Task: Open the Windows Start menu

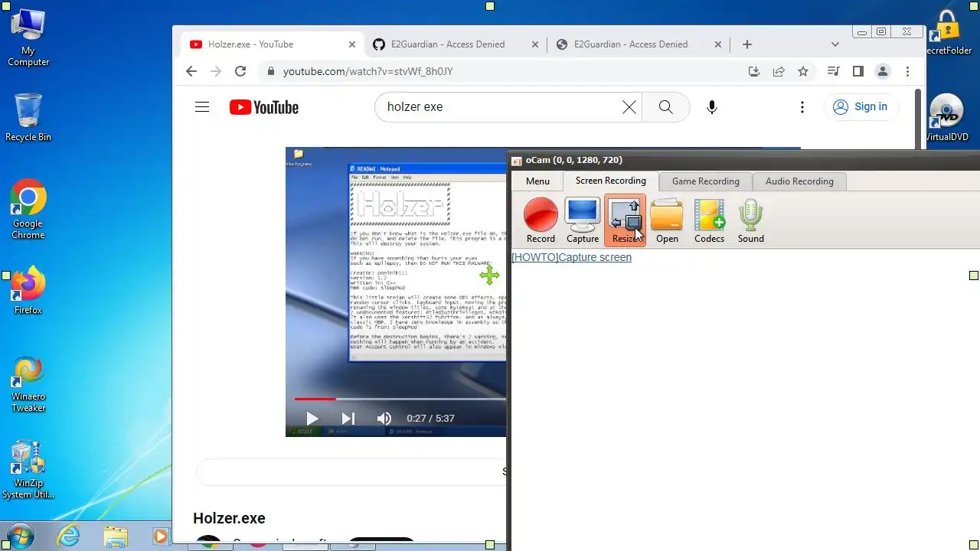Action: 19,536
